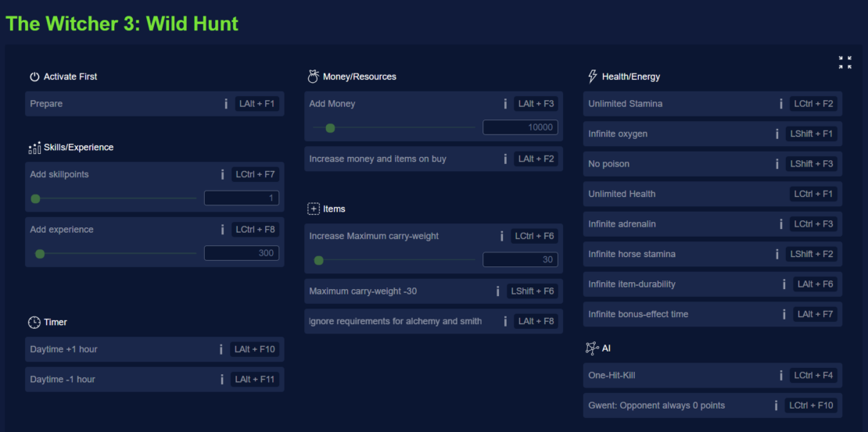Open info icon for Infinite bonus-effect time
Screen dimensions: 868x432
pos(784,314)
